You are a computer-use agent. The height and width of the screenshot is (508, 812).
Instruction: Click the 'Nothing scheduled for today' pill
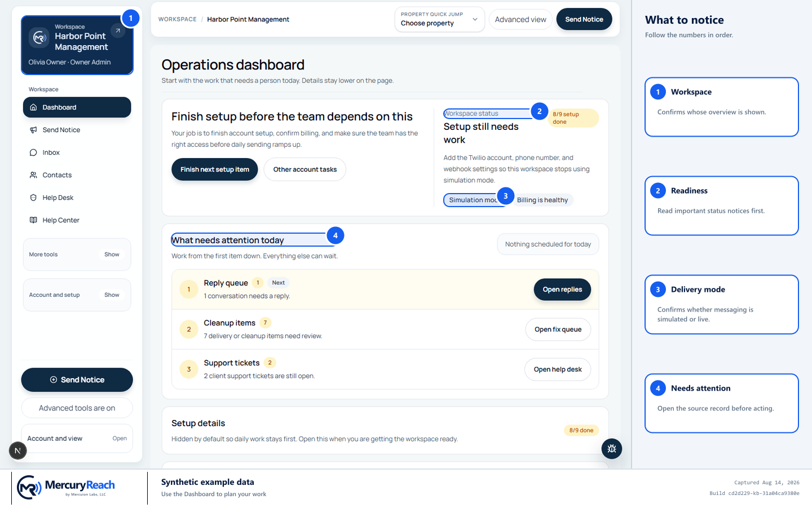548,244
